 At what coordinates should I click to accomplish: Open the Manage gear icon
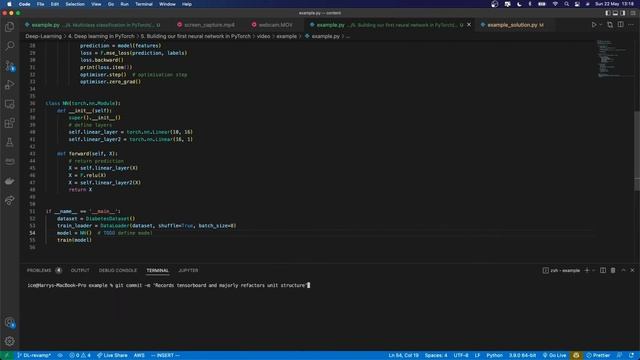(9, 341)
